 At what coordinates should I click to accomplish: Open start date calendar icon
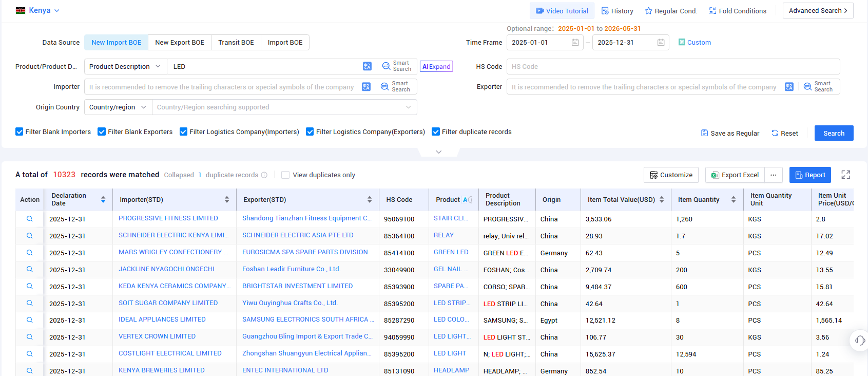point(575,43)
